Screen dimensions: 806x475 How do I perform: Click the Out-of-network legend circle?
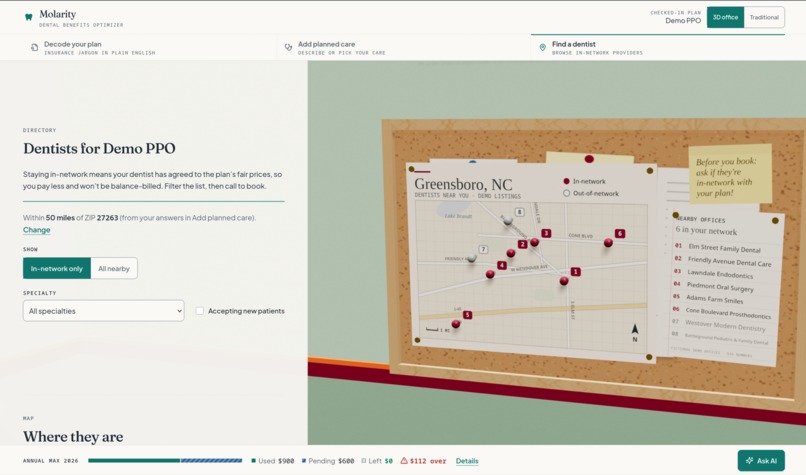566,193
